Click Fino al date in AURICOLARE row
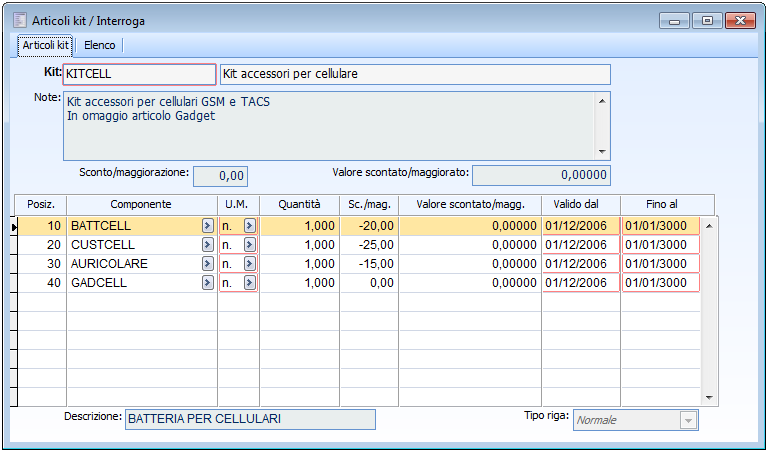This screenshot has height=455, width=772. 661,264
